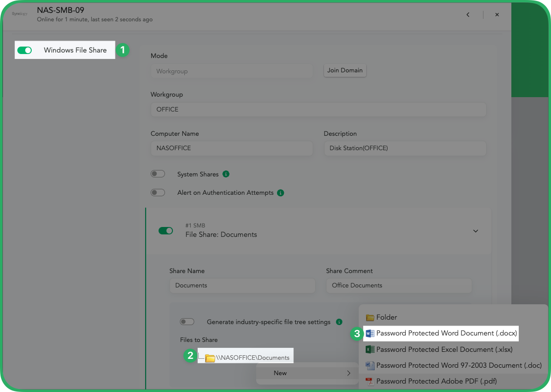Choose Folder icon in New submenu
Viewport: 551px width, 392px height.
click(x=370, y=318)
